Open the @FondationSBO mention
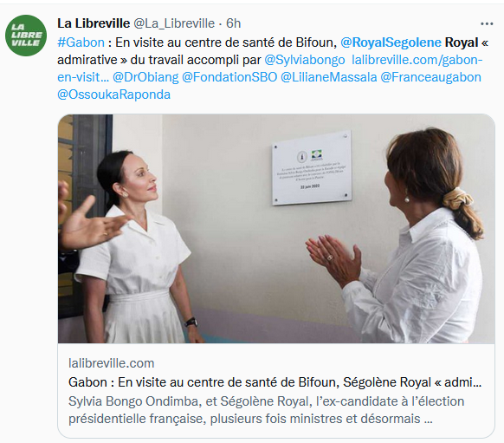The image size is (504, 443). tap(229, 77)
